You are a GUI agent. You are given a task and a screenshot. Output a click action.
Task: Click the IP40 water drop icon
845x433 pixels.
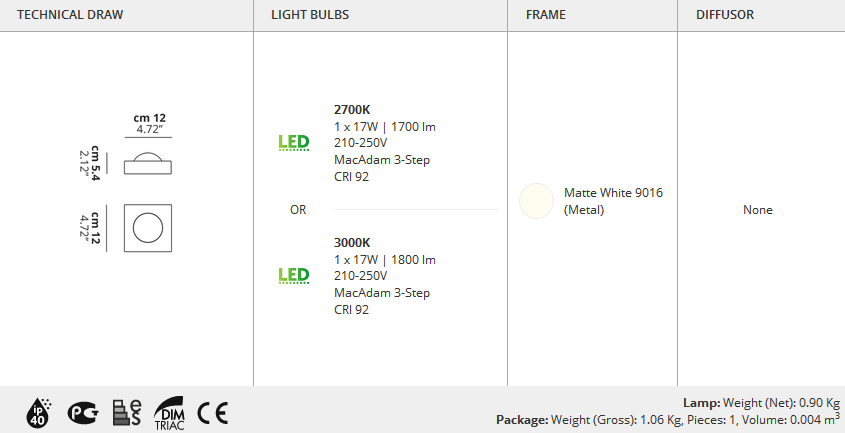coord(39,413)
